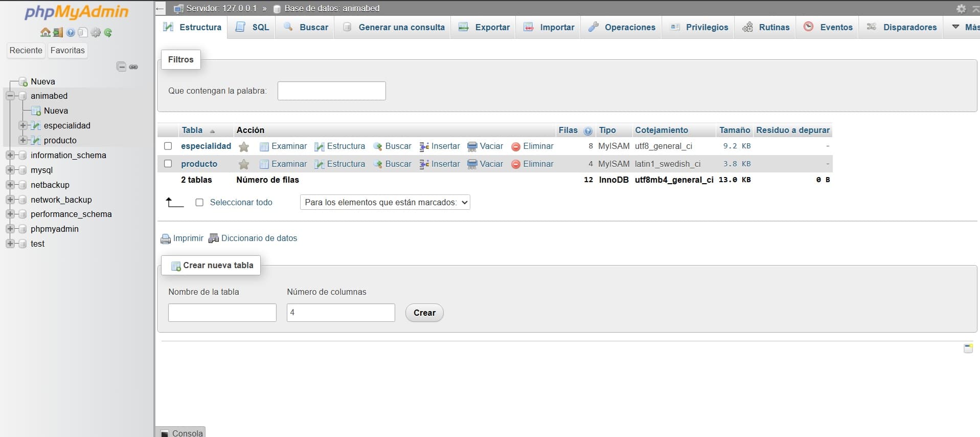Show Reciente tables list
This screenshot has height=437, width=980.
click(x=26, y=50)
